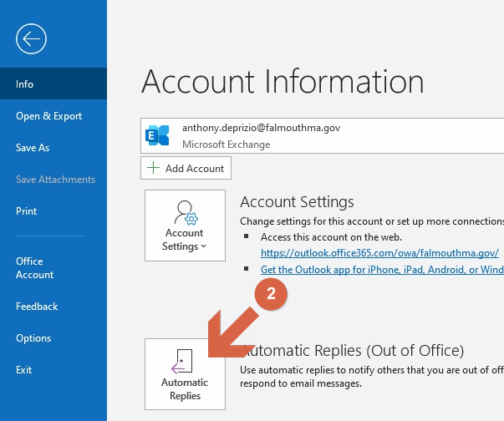The image size is (504, 421).
Task: Open the Automatic Replies button
Action: coord(185,374)
